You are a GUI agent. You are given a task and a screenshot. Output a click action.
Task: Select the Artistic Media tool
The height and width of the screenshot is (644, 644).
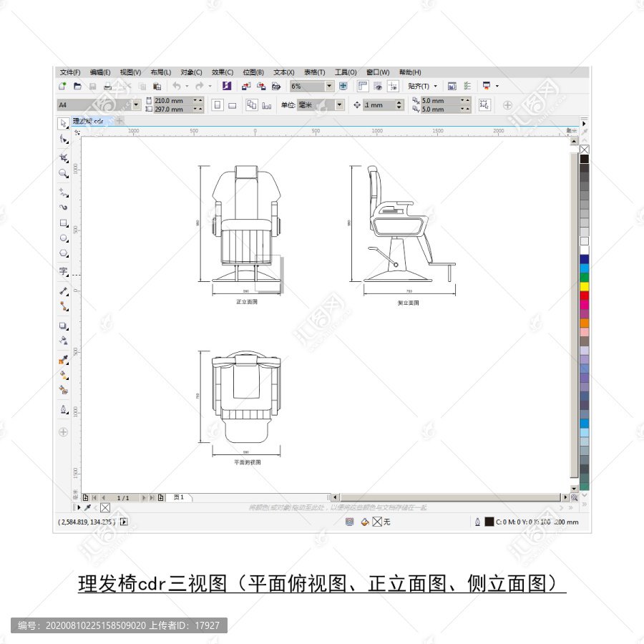pos(63,208)
